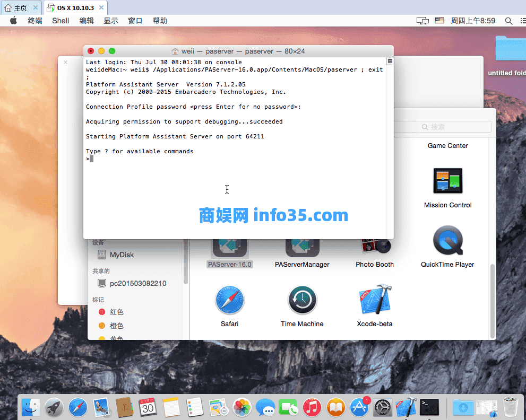Screen dimensions: 526x420
Task: Open Photos icon in Dock
Action: [x=242, y=407]
